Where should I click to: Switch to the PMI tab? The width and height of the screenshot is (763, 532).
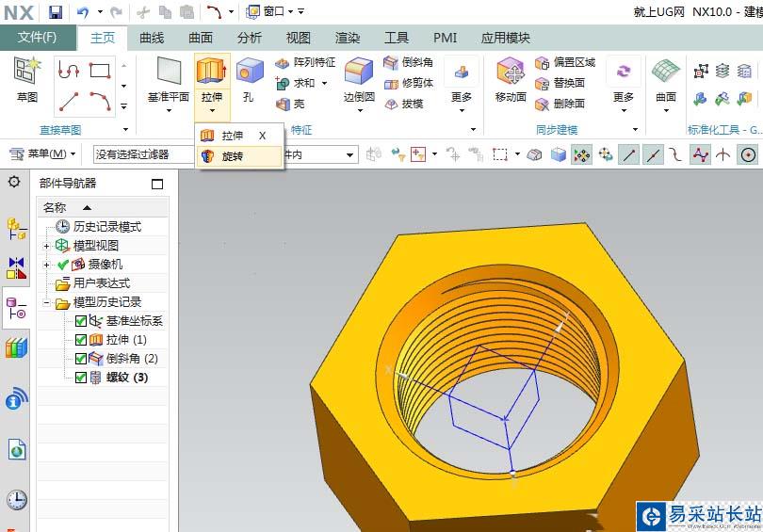[445, 38]
